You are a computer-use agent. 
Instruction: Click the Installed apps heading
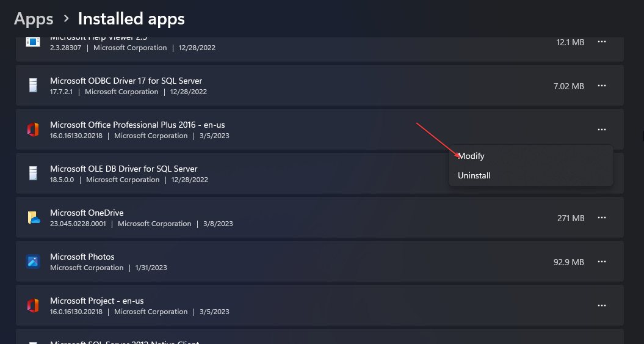click(131, 19)
